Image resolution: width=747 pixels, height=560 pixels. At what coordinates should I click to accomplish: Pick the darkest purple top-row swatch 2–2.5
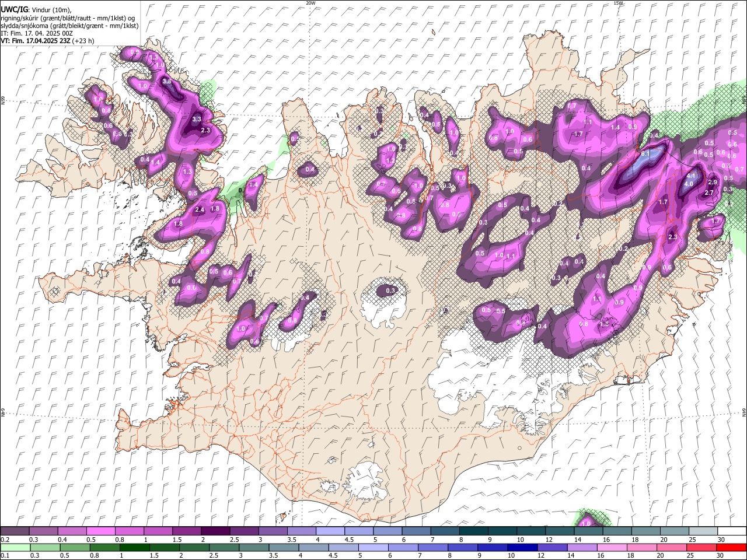pos(215,530)
